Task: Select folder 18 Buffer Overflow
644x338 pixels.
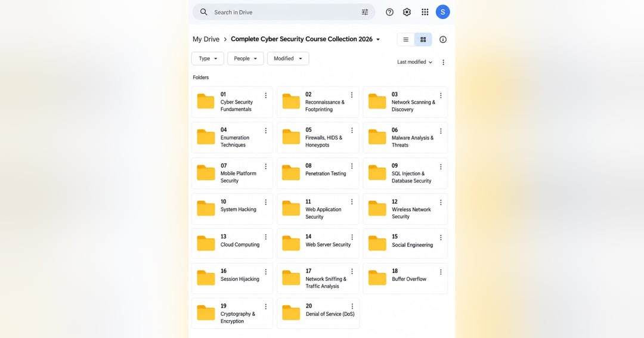Action: click(x=405, y=278)
